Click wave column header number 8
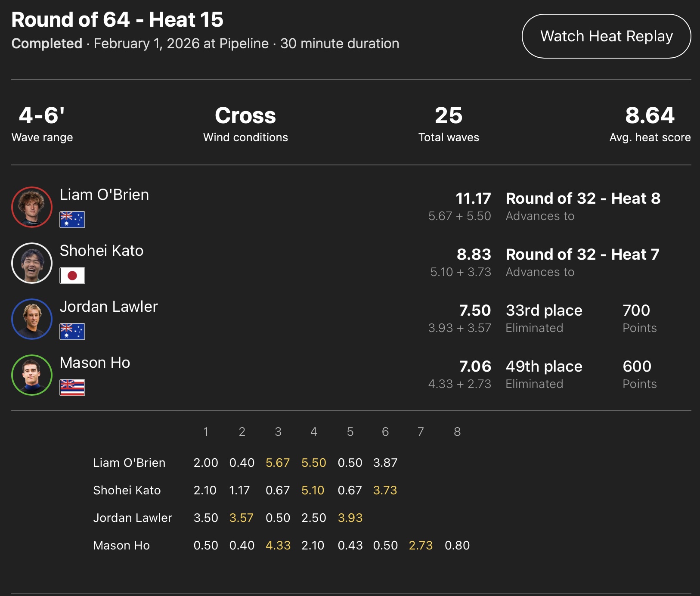Screen dimensions: 700x596 (457, 431)
